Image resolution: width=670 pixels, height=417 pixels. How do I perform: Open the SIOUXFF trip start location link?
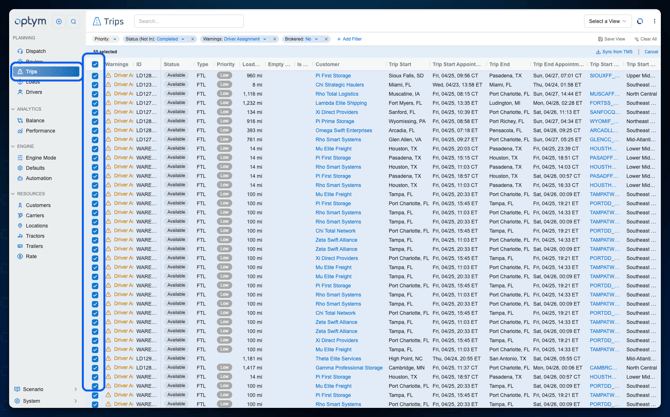(x=604, y=76)
